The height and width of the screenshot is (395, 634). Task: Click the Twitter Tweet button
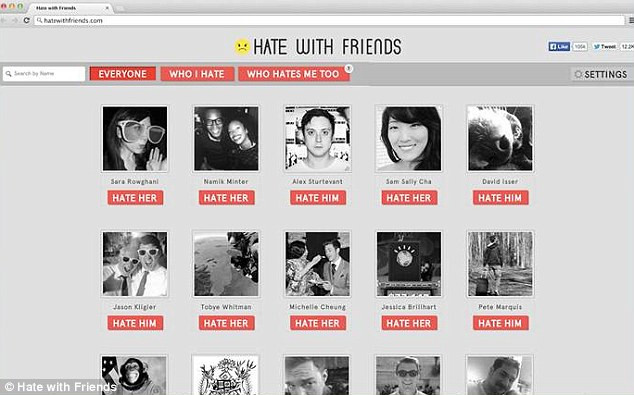tap(604, 47)
